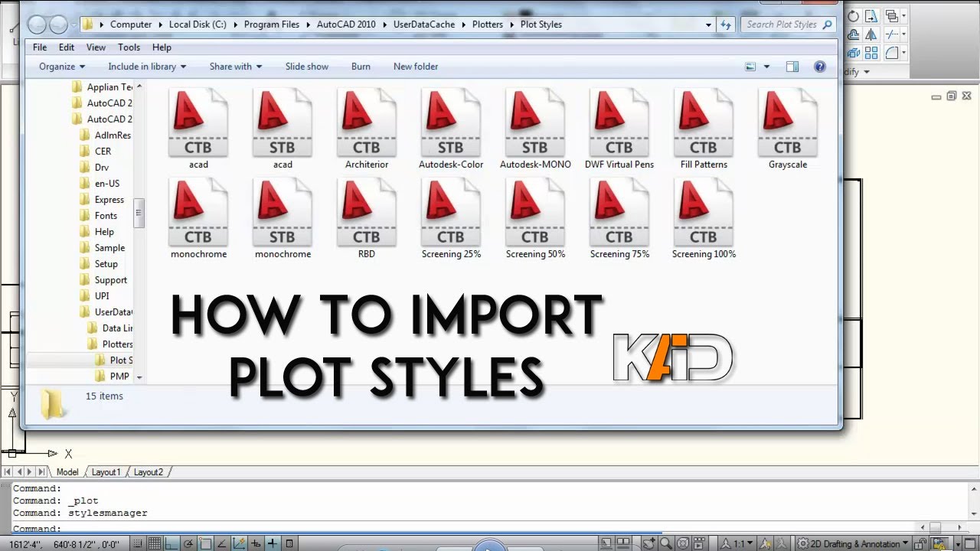Select the Architerior CTB file
This screenshot has width=980, height=551.
click(367, 129)
